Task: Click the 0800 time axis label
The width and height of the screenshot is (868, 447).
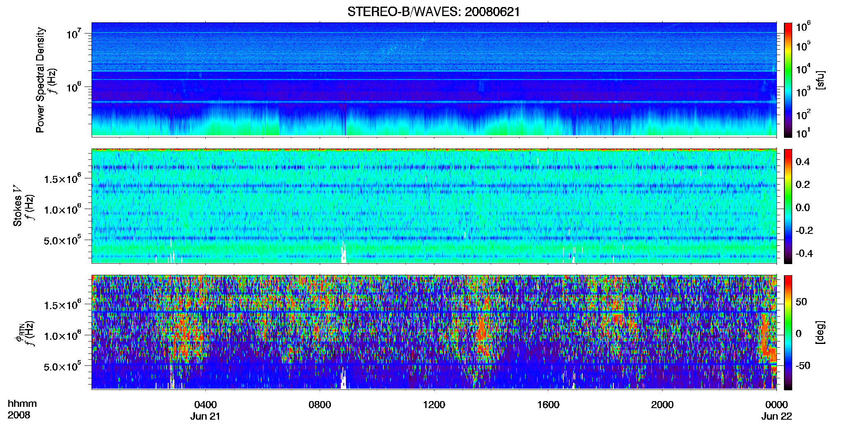Action: [320, 405]
